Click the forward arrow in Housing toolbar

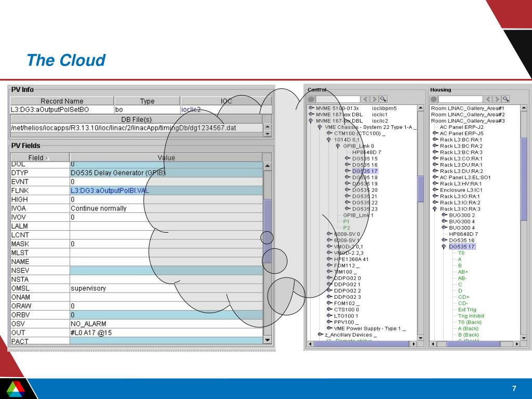(x=497, y=99)
